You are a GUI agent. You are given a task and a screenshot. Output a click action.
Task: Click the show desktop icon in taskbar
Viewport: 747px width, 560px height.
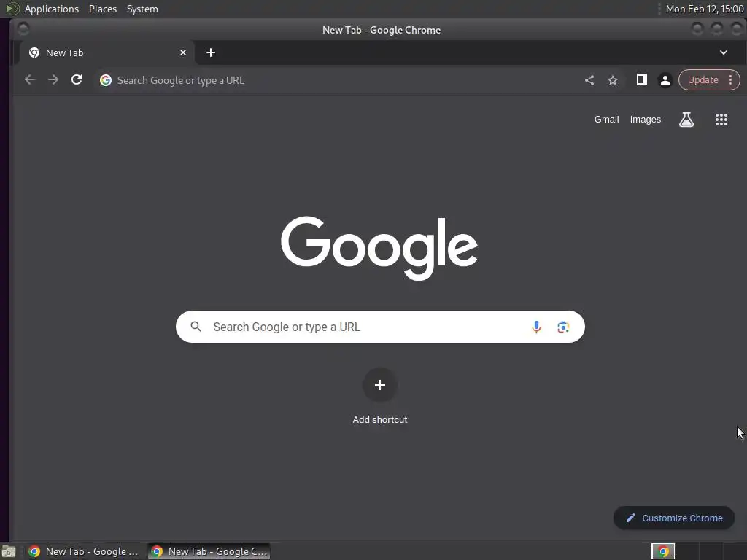tap(9, 551)
